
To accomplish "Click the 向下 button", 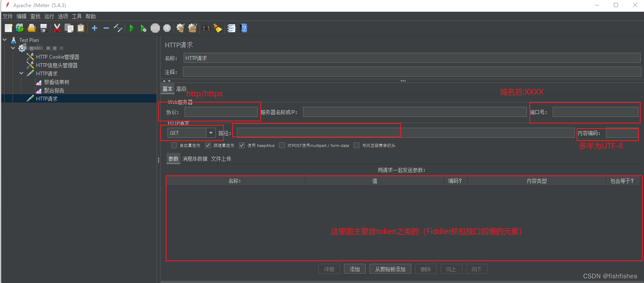I will (x=477, y=269).
